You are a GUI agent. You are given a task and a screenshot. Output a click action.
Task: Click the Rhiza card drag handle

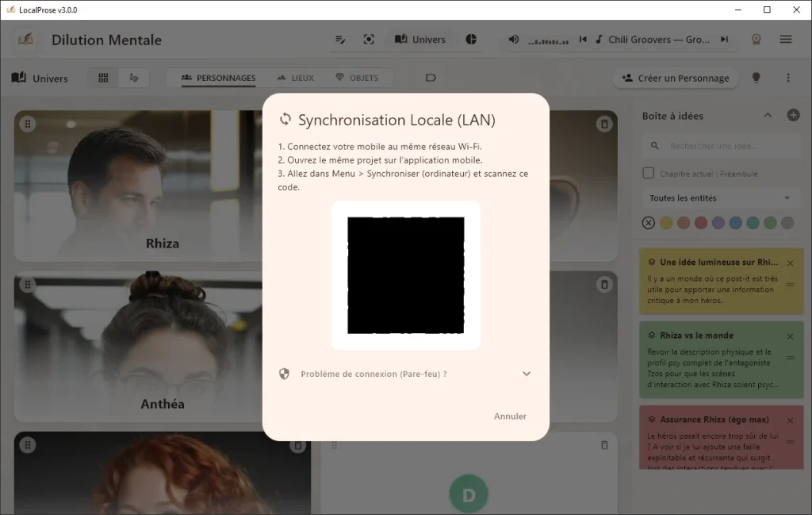28,124
